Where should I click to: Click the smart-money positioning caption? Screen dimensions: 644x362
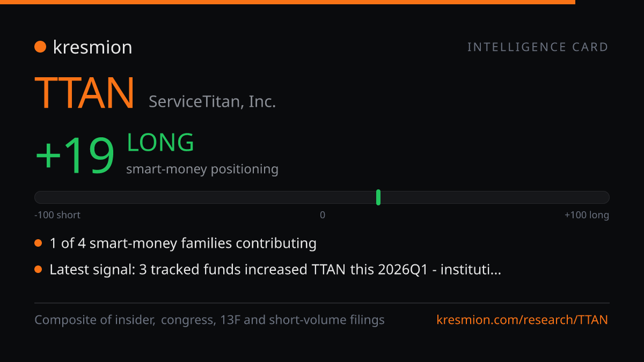(202, 169)
